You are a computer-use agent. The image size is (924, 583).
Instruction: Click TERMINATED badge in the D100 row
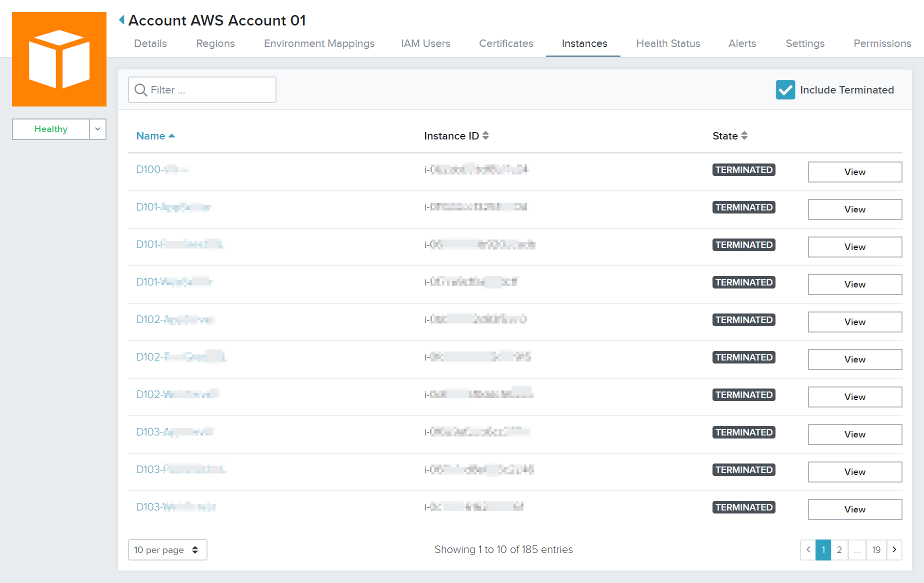coord(744,170)
